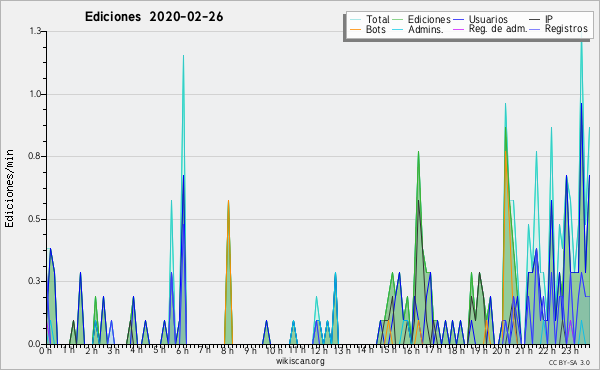This screenshot has width=600, height=370.
Task: Click the 'Admins.' legend label
Action: (426, 29)
